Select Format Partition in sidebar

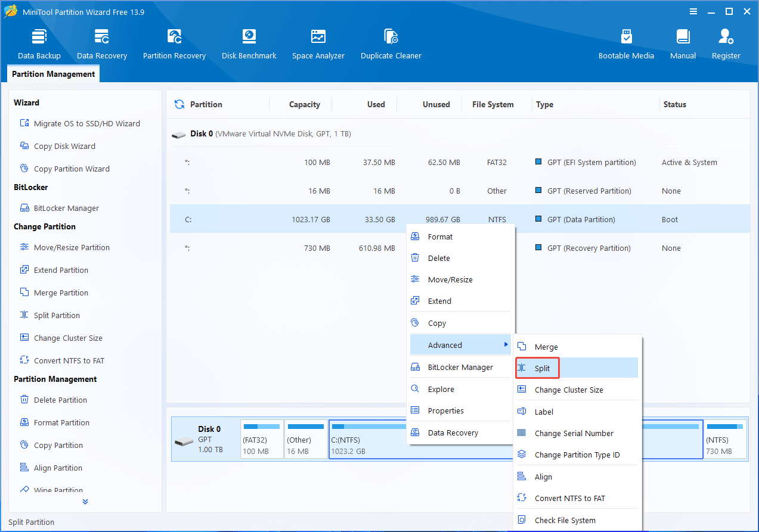tap(54, 422)
